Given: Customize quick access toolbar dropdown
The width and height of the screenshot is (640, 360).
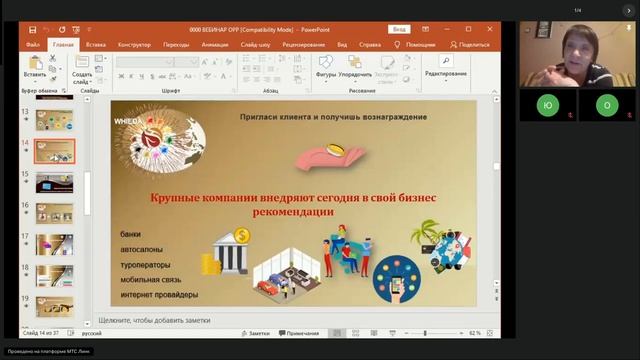Looking at the screenshot, I should point(89,30).
